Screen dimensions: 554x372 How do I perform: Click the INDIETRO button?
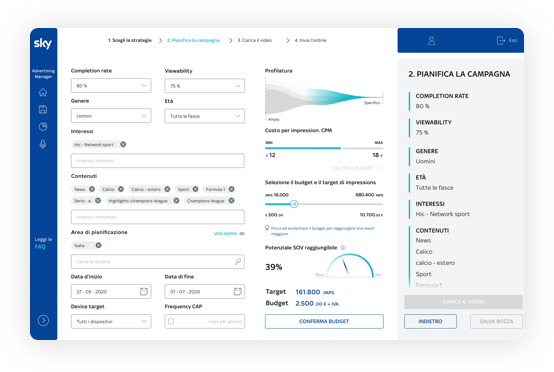(430, 321)
